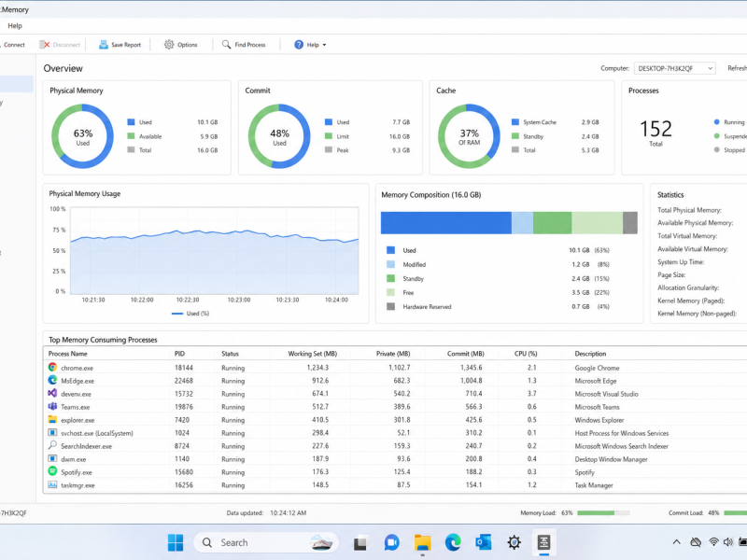Open Options via the gear icon

pos(169,44)
